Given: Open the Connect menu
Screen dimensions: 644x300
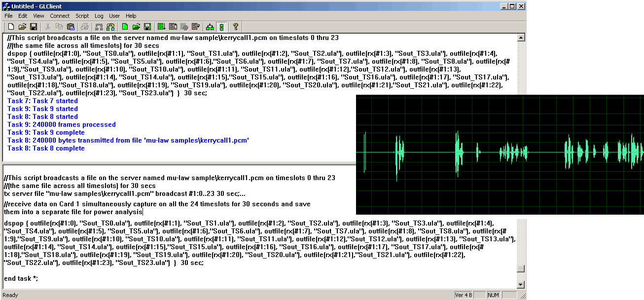Looking at the screenshot, I should click(60, 16).
